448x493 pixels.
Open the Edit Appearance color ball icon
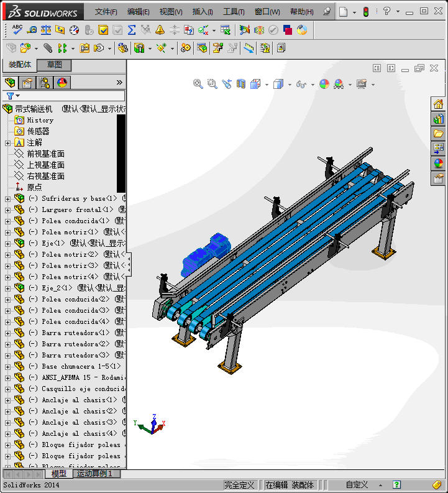point(324,84)
